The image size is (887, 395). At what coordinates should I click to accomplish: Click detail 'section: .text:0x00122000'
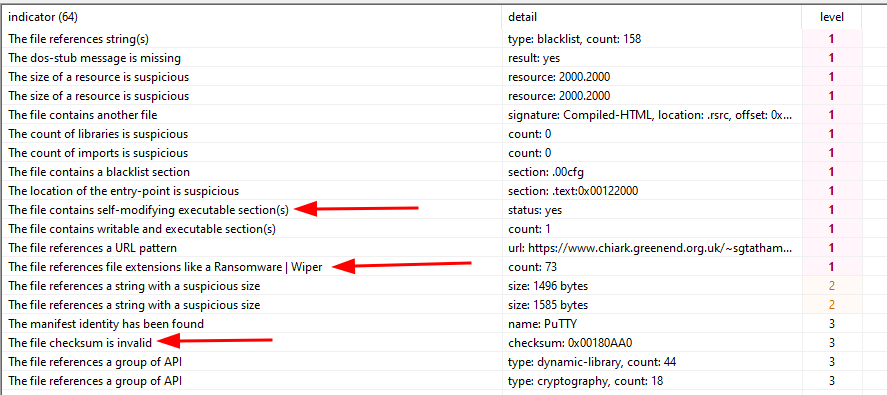(x=573, y=191)
